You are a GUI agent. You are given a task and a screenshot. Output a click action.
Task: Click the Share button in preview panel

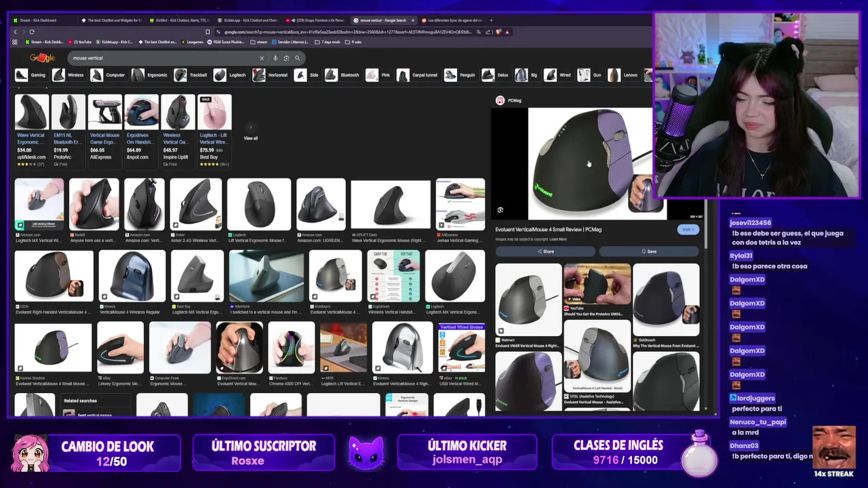pyautogui.click(x=546, y=251)
